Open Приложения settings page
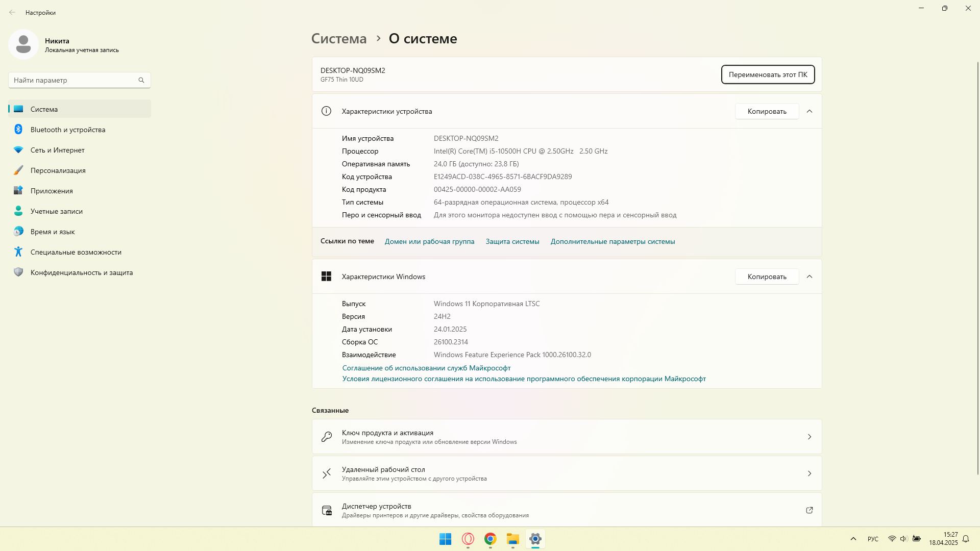The height and width of the screenshot is (551, 980). [x=80, y=191]
